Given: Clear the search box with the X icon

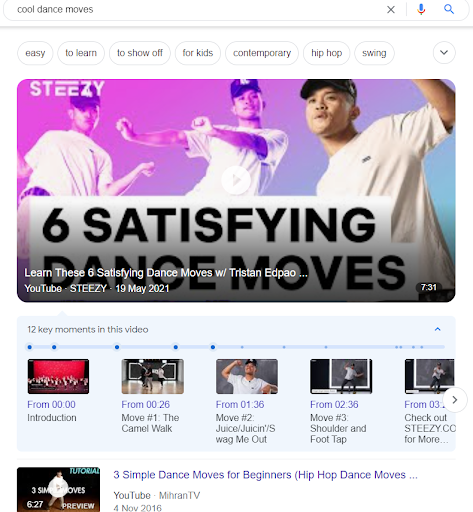Looking at the screenshot, I should [391, 10].
